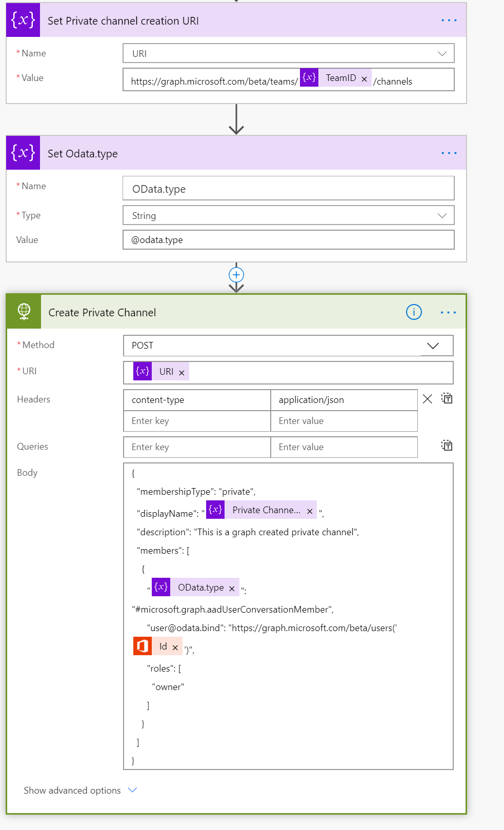Click Queries Enter key field
Image resolution: width=504 pixels, height=830 pixels.
click(x=197, y=447)
